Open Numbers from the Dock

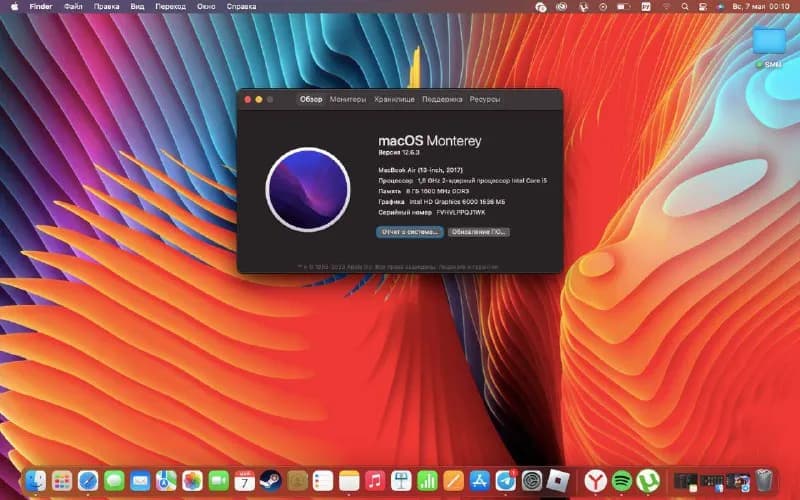(x=428, y=481)
